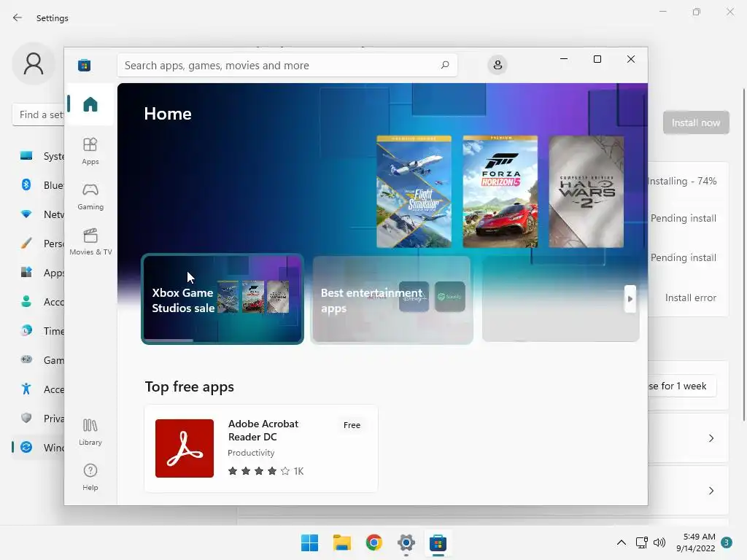747x560 pixels.
Task: Open File Explorer from the taskbar
Action: pyautogui.click(x=341, y=542)
